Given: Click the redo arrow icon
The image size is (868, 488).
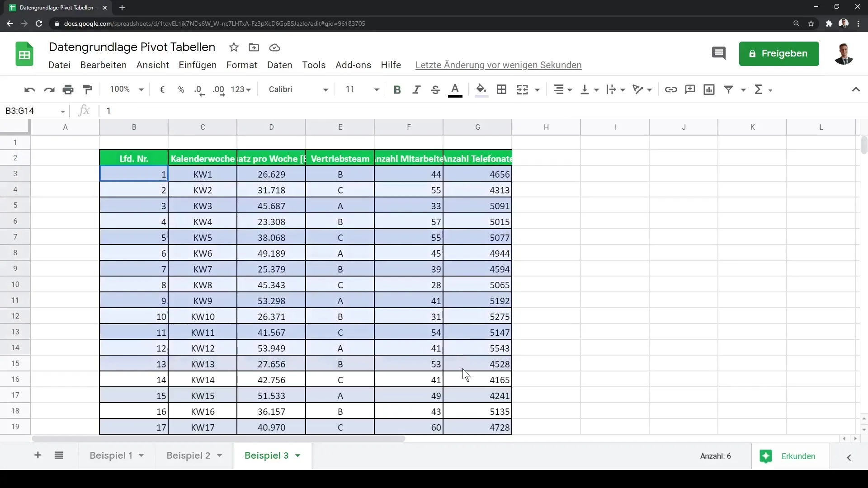Looking at the screenshot, I should (49, 89).
